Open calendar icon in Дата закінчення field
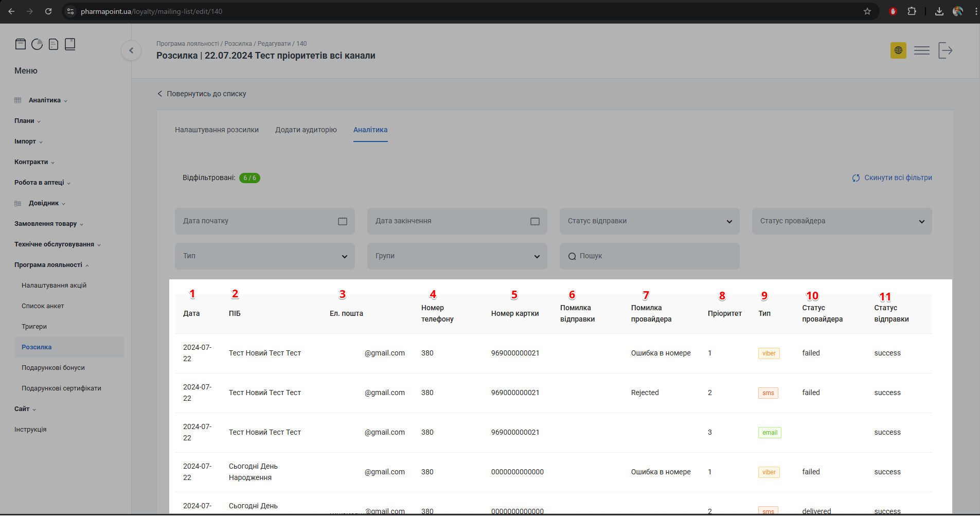Image resolution: width=980 pixels, height=516 pixels. pyautogui.click(x=535, y=221)
